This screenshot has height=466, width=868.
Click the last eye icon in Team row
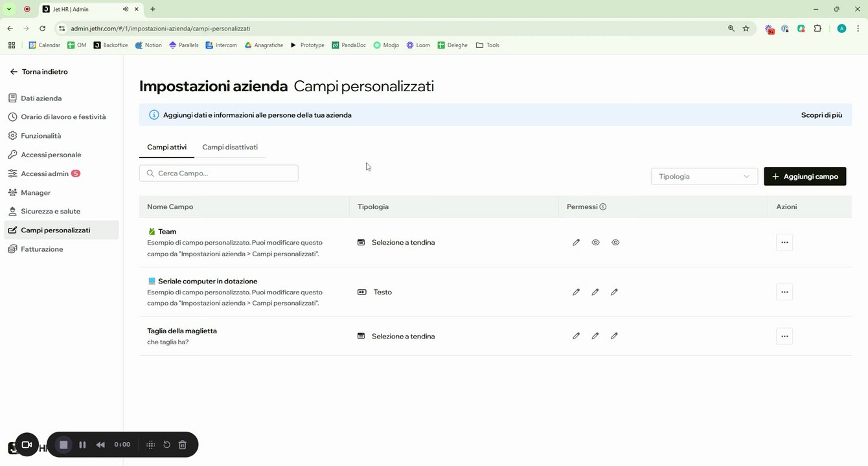[615, 243]
